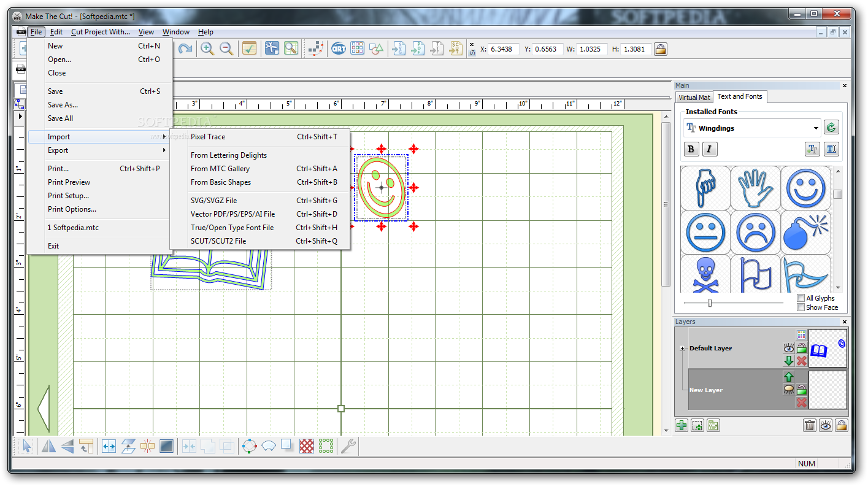This screenshot has width=868, height=486.
Task: Click the Default Layer preview thumbnail
Action: point(828,348)
